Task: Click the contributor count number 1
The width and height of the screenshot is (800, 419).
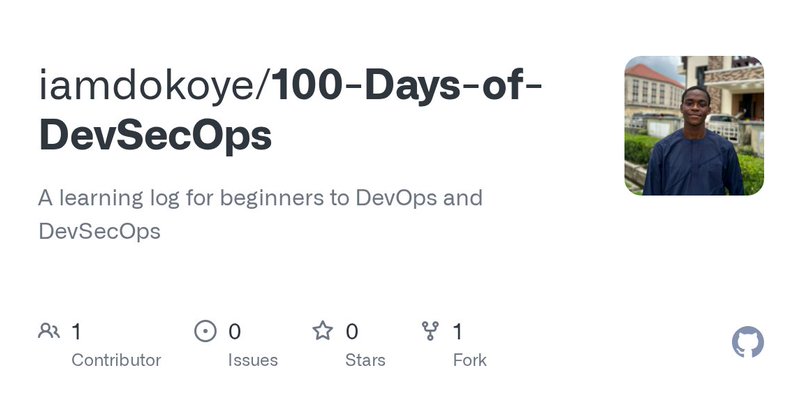Action: click(x=77, y=332)
